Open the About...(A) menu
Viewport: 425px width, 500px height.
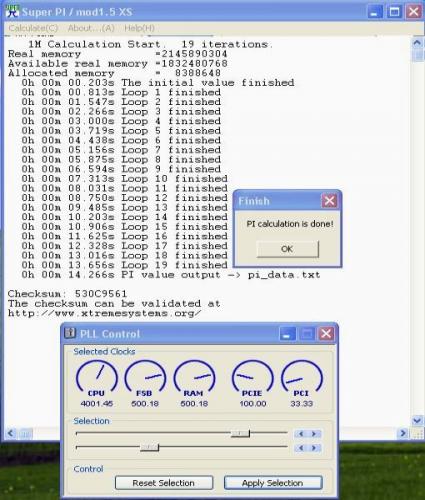click(x=91, y=28)
